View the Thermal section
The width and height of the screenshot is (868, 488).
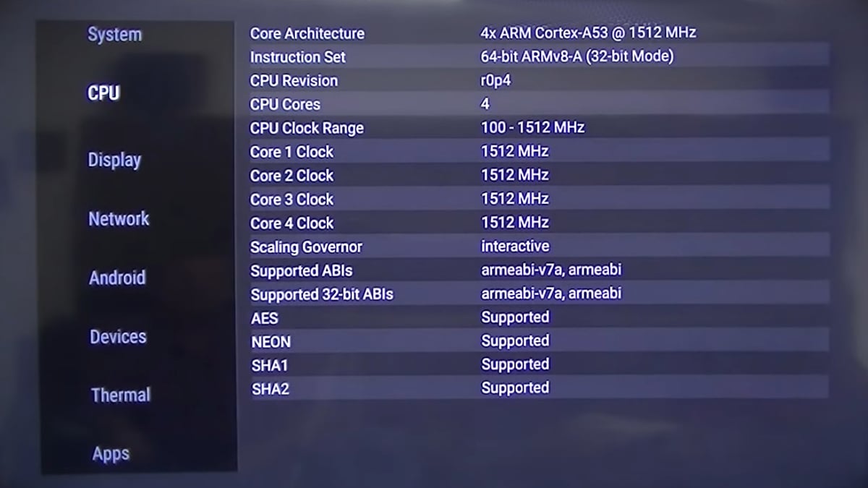pos(120,395)
